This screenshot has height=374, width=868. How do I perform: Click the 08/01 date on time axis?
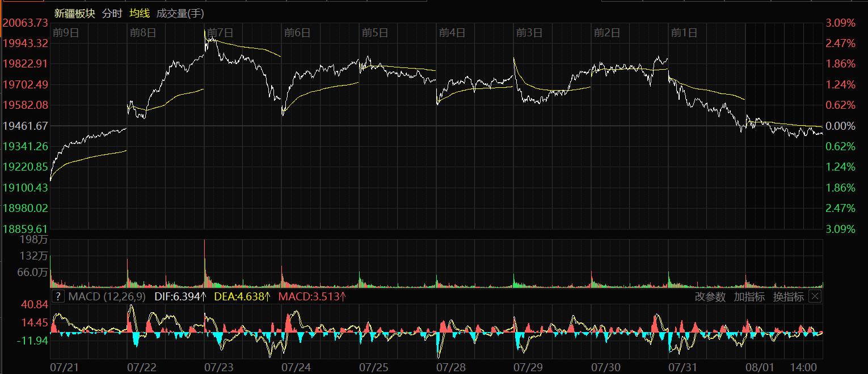click(x=760, y=367)
